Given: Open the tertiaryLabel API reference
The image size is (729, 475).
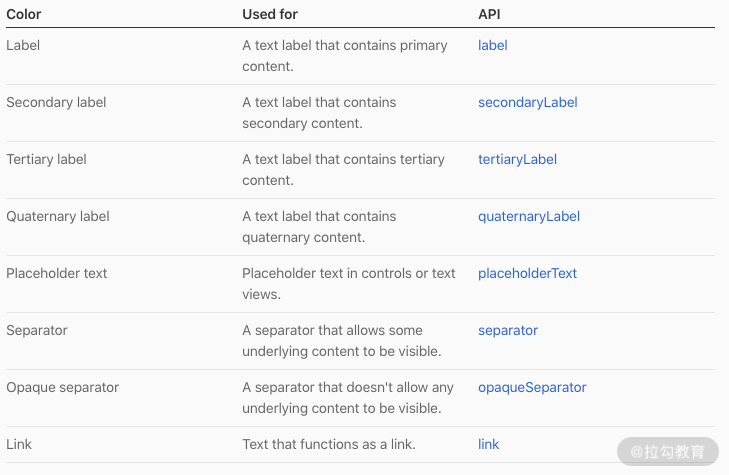Looking at the screenshot, I should point(517,159).
